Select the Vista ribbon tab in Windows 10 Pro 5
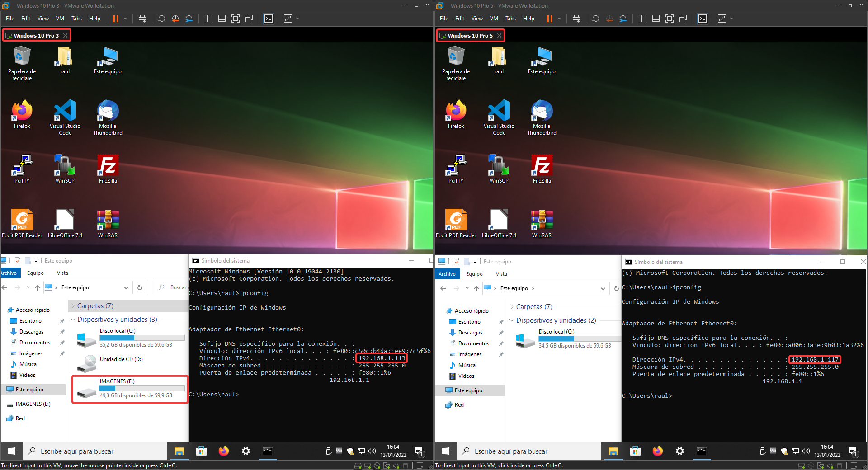This screenshot has height=470, width=868. click(501, 274)
